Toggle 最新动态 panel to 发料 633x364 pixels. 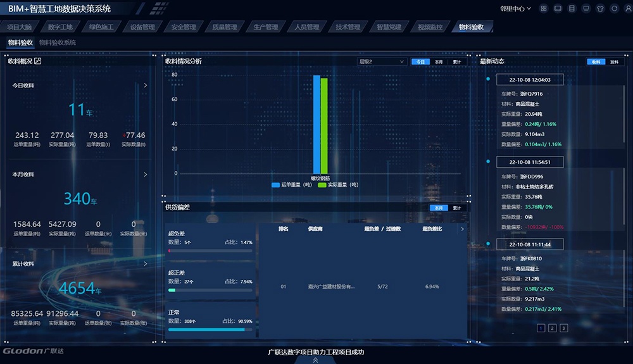click(x=614, y=62)
